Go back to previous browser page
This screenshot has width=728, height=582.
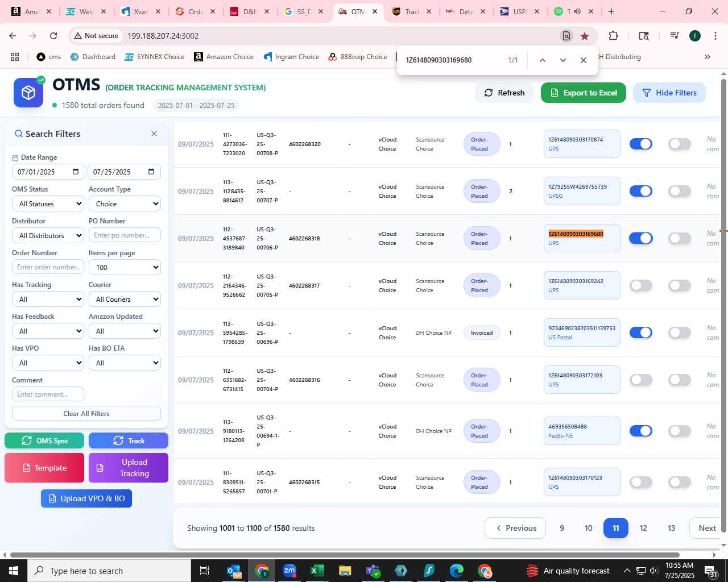(x=13, y=36)
